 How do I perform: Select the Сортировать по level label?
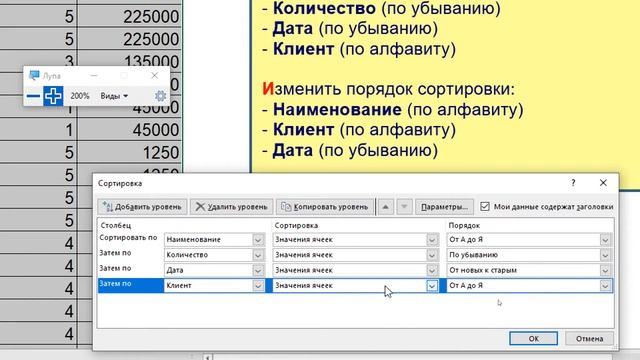pyautogui.click(x=128, y=238)
